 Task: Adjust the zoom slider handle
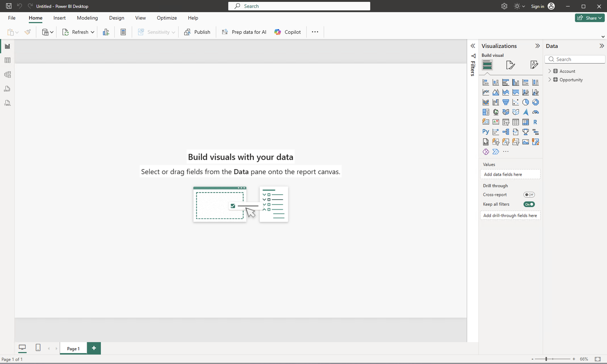[x=546, y=359]
